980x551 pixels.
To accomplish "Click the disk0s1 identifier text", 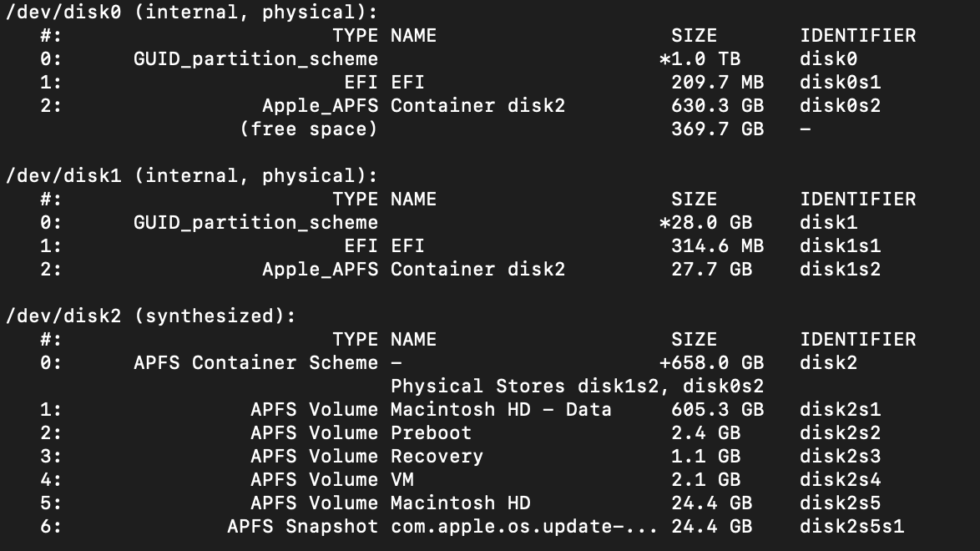I will 840,83.
